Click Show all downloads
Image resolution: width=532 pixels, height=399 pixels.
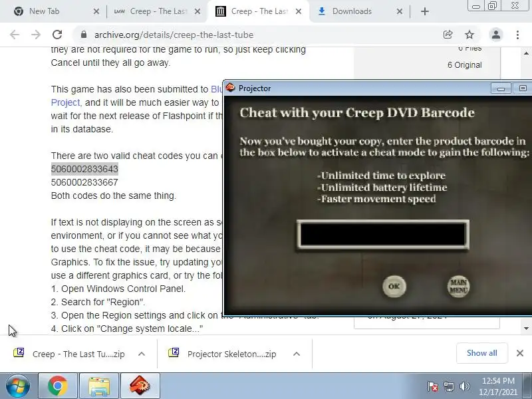click(481, 353)
